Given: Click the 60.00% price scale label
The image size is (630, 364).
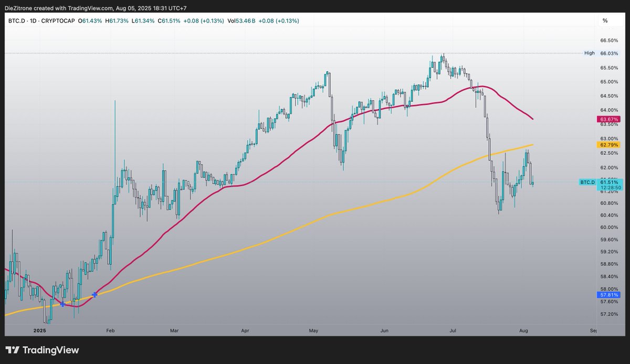Looking at the screenshot, I should 609,227.
